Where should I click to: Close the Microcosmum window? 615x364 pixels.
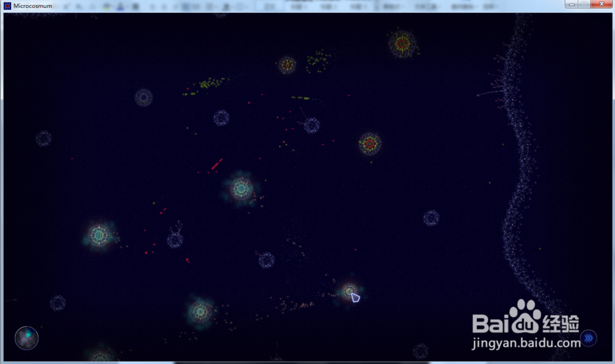pyautogui.click(x=601, y=4)
